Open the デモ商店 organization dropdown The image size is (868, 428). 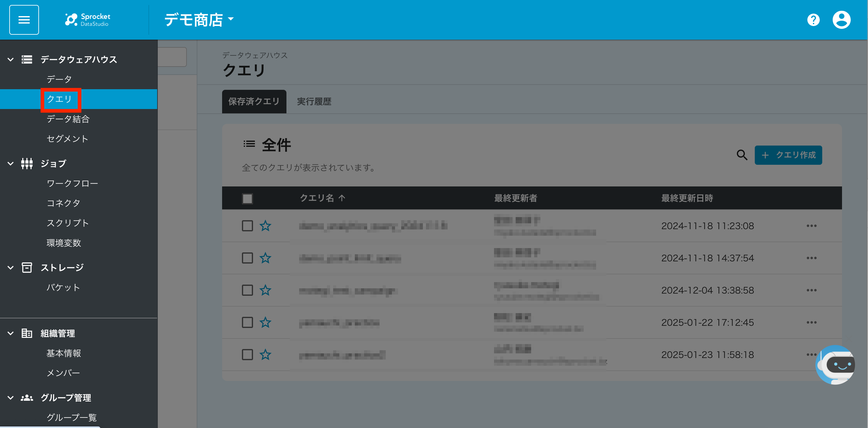(x=199, y=20)
